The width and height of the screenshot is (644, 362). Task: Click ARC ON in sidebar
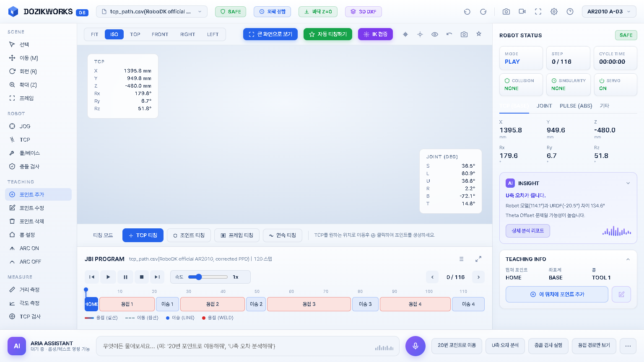pyautogui.click(x=38, y=248)
